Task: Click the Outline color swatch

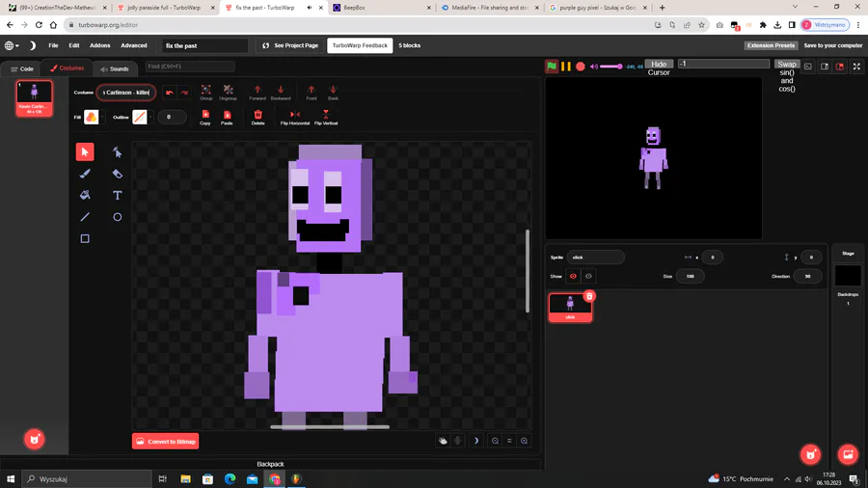Action: (x=140, y=118)
